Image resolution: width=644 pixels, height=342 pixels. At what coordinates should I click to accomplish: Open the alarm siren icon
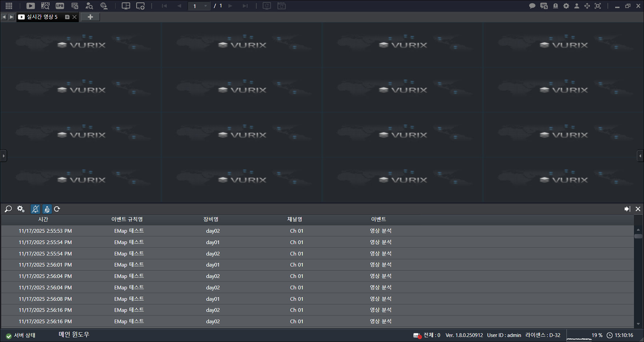[x=555, y=6]
